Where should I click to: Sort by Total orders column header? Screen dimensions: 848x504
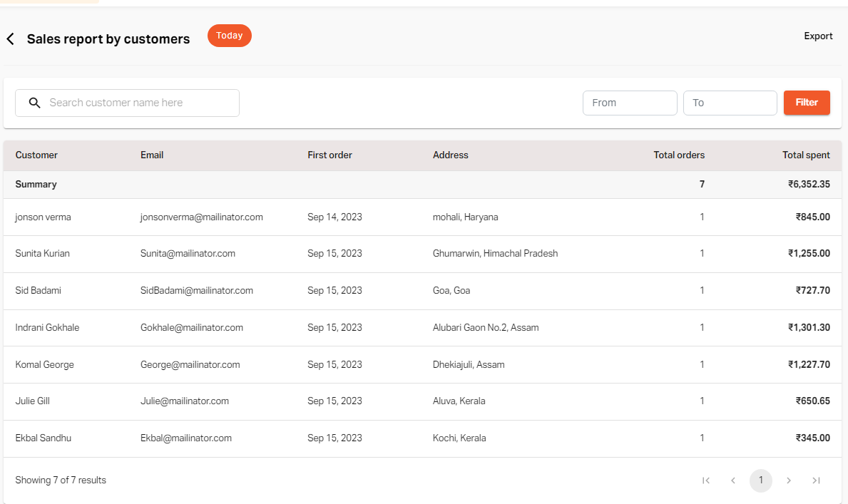(x=679, y=155)
